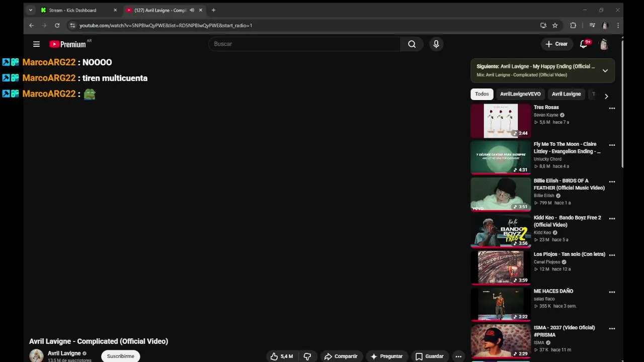Click the magnifying glass search button
644x362 pixels.
tap(412, 44)
